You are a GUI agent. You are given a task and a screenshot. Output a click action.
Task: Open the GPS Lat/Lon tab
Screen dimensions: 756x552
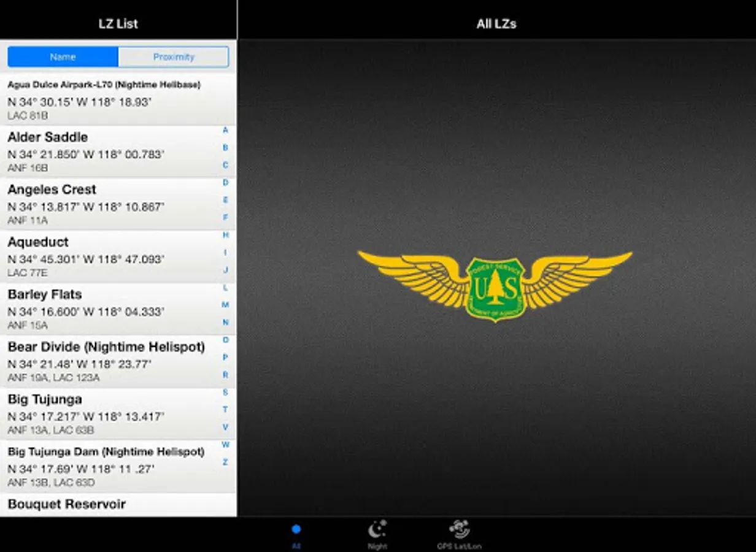pyautogui.click(x=459, y=535)
